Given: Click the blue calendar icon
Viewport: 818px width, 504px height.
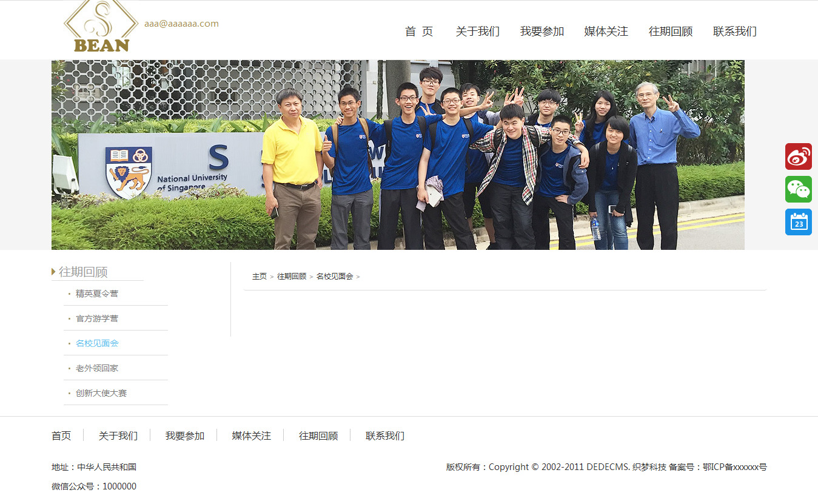Looking at the screenshot, I should [x=798, y=222].
